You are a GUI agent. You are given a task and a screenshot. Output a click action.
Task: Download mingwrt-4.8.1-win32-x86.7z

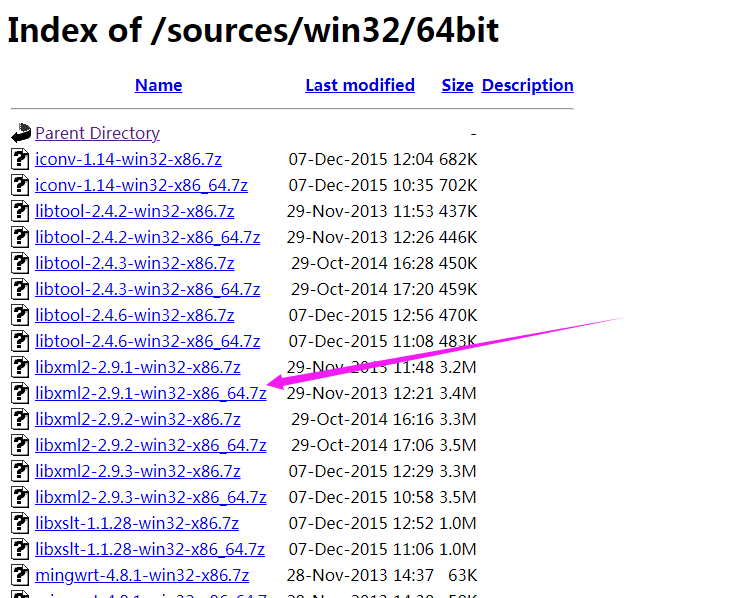(142, 576)
